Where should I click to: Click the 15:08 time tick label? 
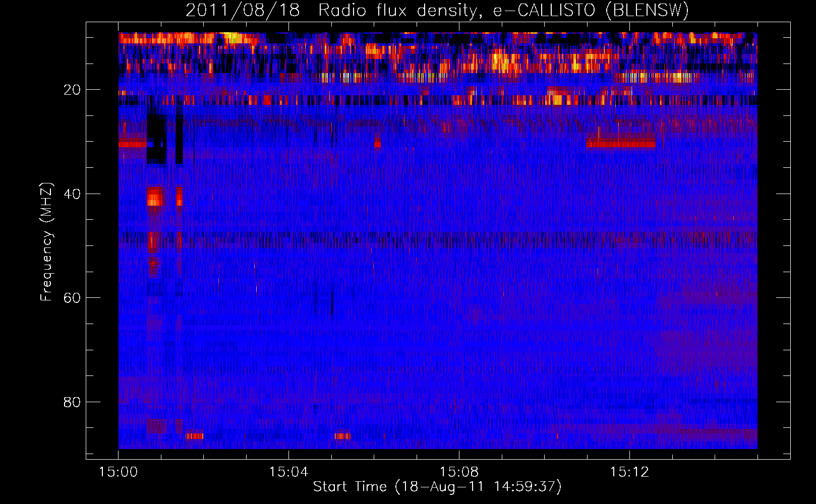pyautogui.click(x=459, y=472)
